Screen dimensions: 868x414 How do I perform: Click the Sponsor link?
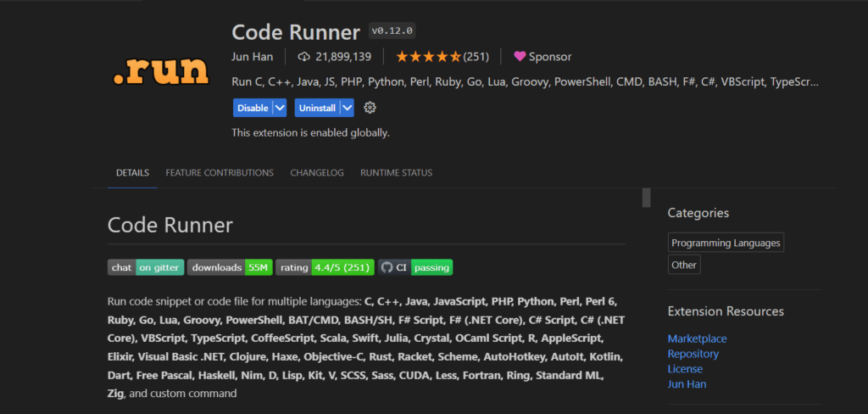tap(549, 57)
